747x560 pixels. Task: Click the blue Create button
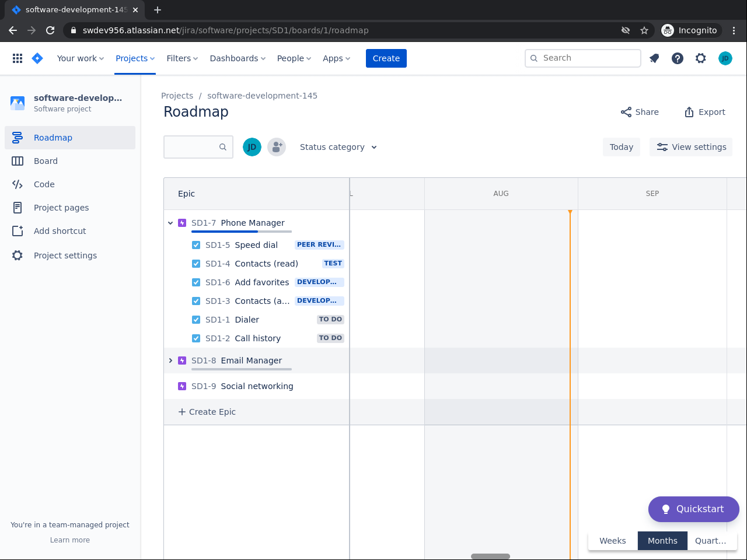386,58
